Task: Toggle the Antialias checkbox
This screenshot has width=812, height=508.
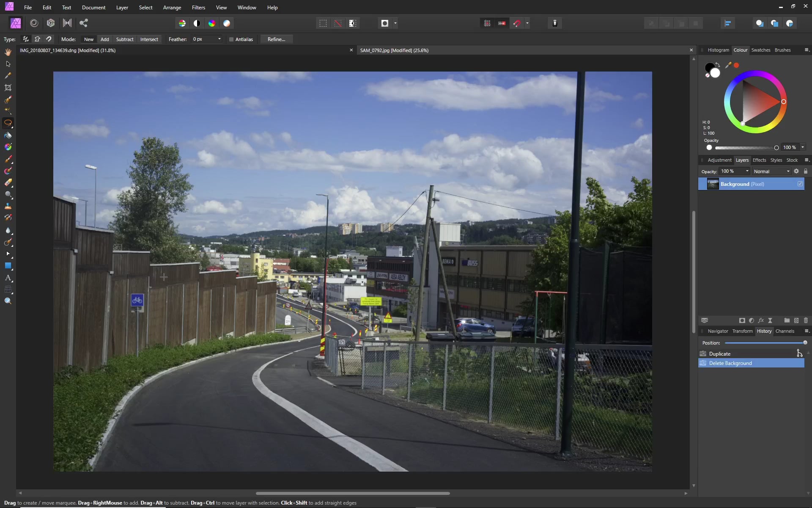Action: [x=231, y=39]
